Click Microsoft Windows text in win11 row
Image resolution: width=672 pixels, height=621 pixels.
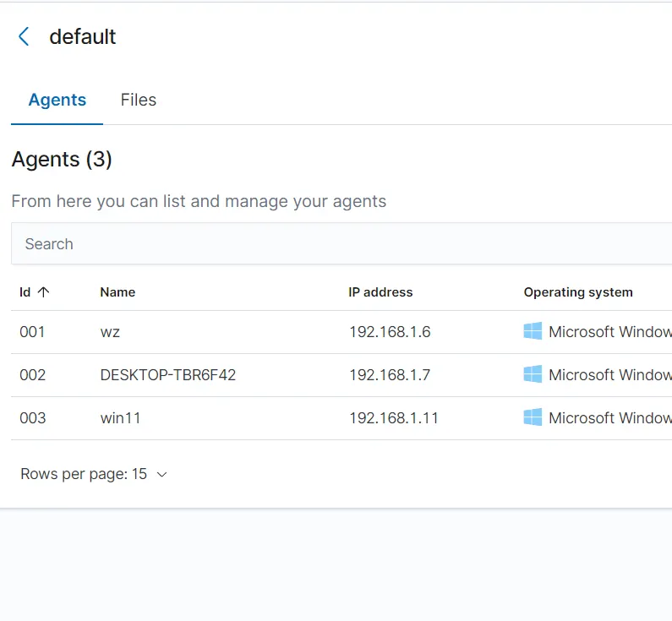pyautogui.click(x=609, y=418)
